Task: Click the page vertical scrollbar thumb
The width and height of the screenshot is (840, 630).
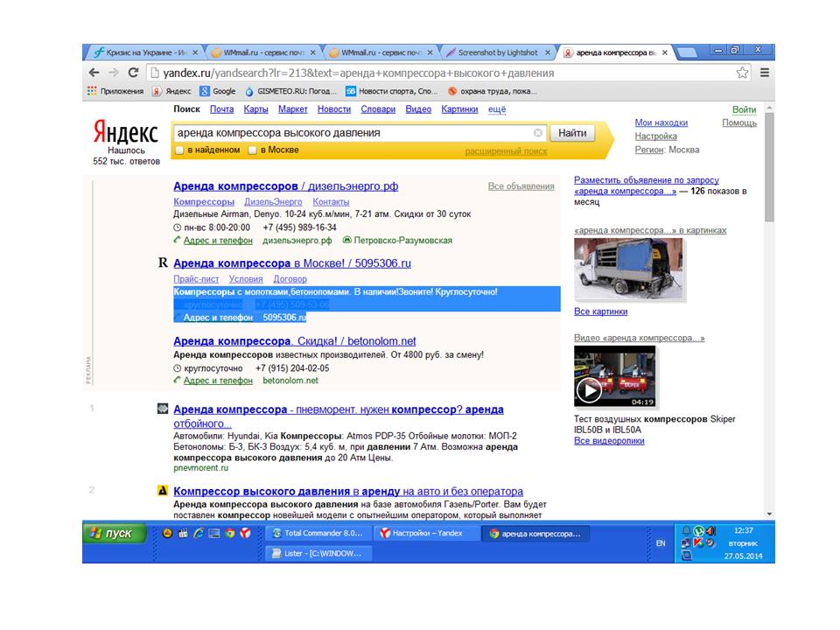Action: (x=769, y=167)
